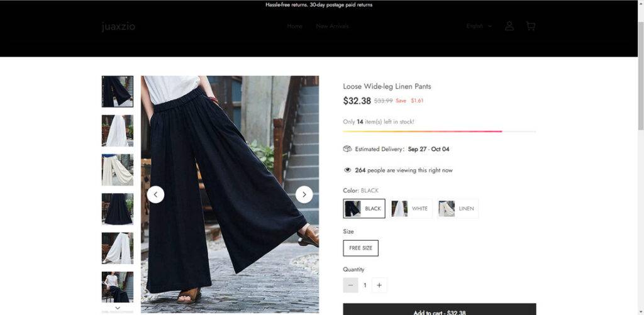Go to the Home menu item
Viewport: 644px width, 315px height.
click(x=295, y=26)
